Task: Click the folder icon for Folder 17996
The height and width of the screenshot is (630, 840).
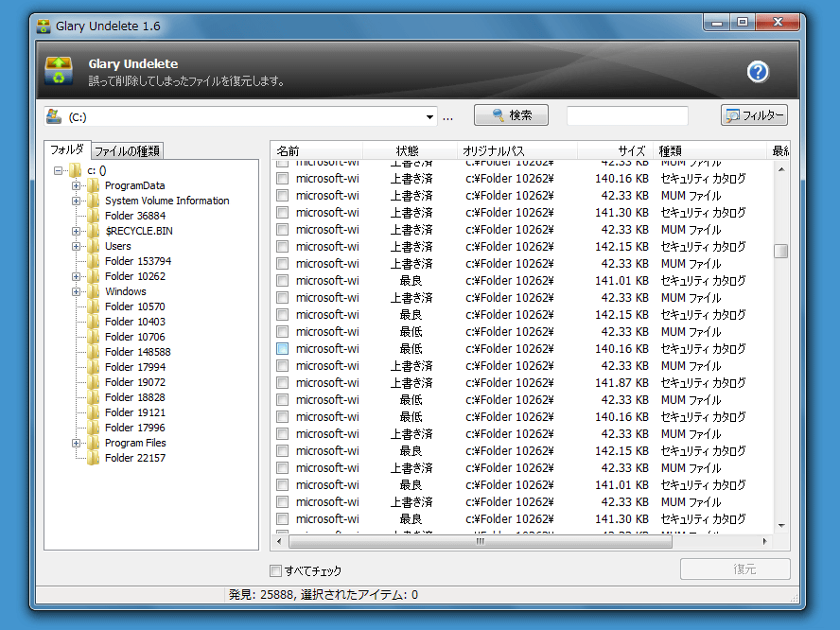Action: [94, 428]
